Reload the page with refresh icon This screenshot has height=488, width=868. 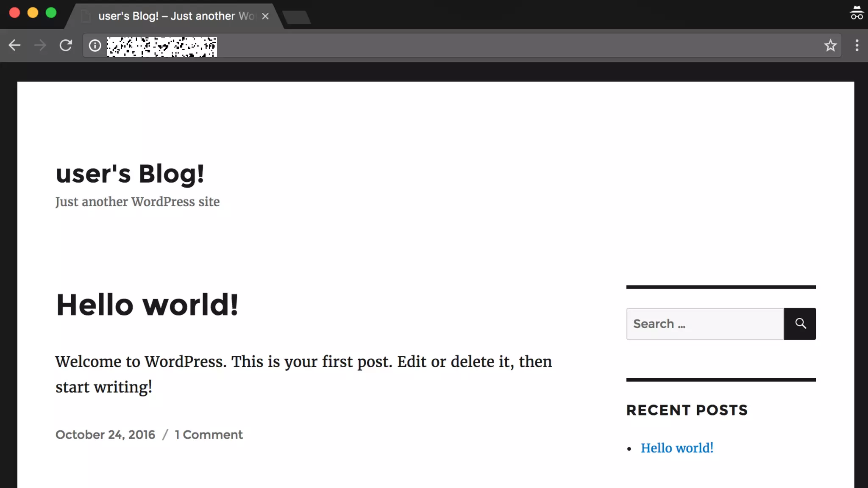click(x=66, y=45)
